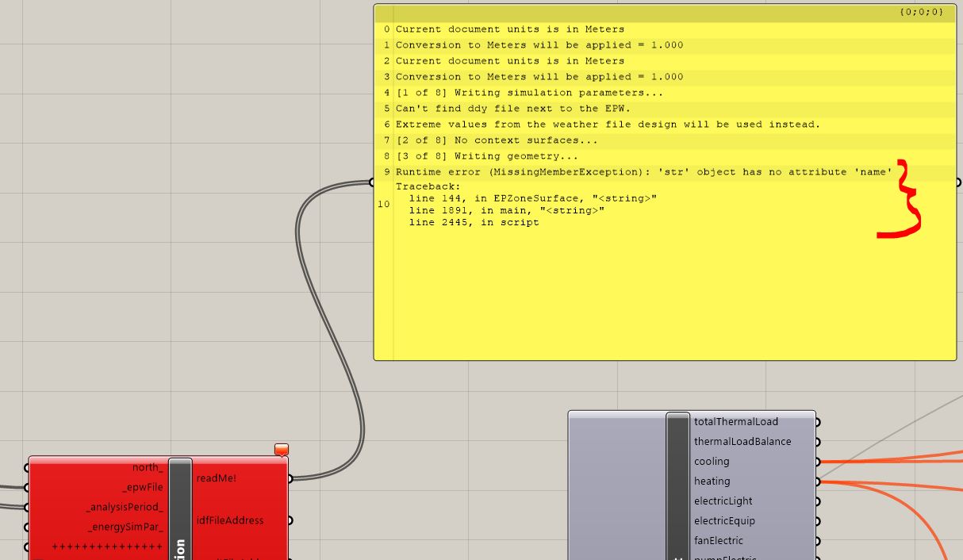Click the heating output grip
The width and height of the screenshot is (963, 560).
coord(818,481)
